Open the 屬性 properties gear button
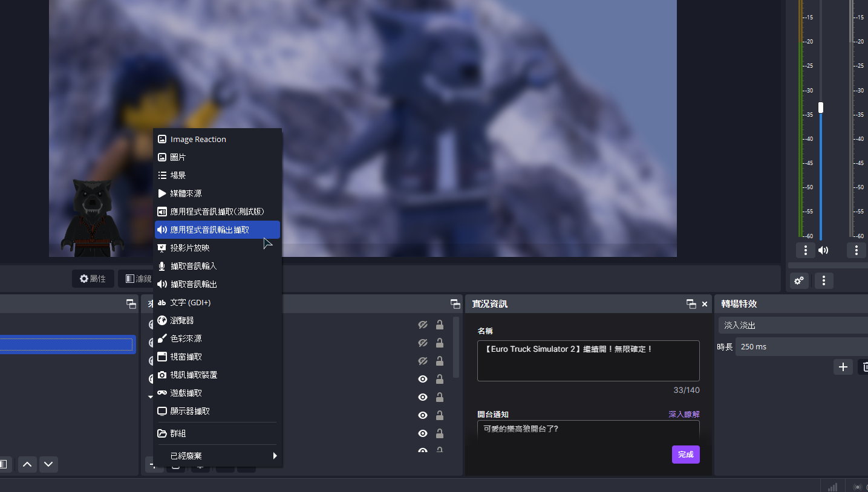868x492 pixels. point(93,279)
